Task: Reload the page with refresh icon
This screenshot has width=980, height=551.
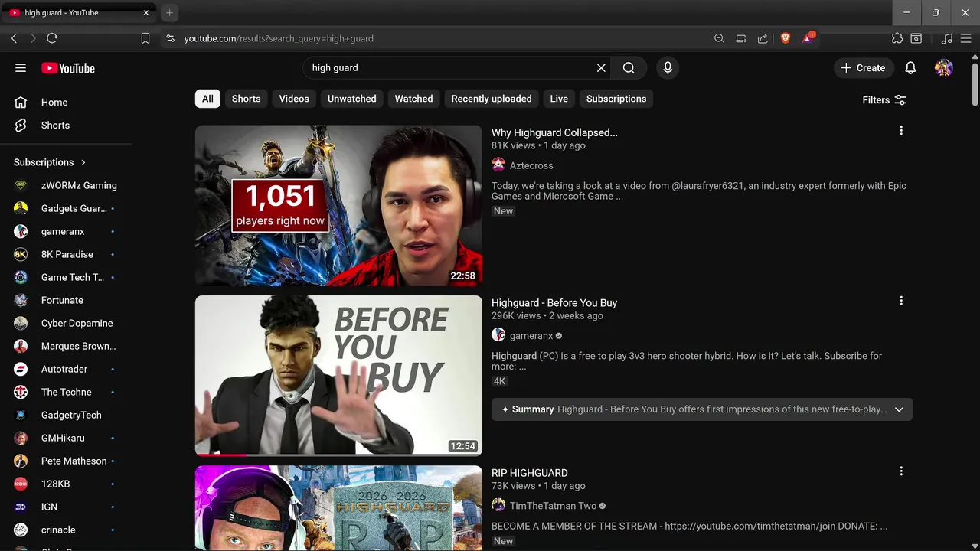Action: click(x=52, y=38)
